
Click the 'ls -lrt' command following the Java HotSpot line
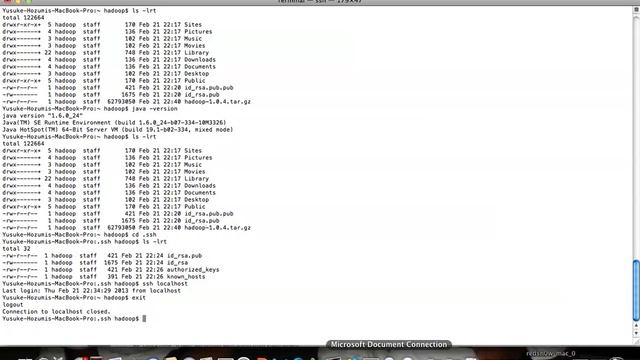point(144,137)
